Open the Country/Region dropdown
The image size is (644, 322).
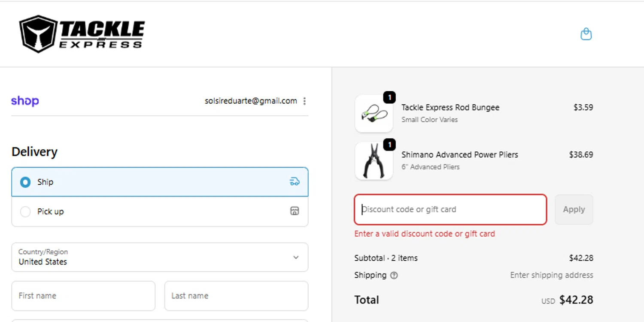[x=160, y=257]
